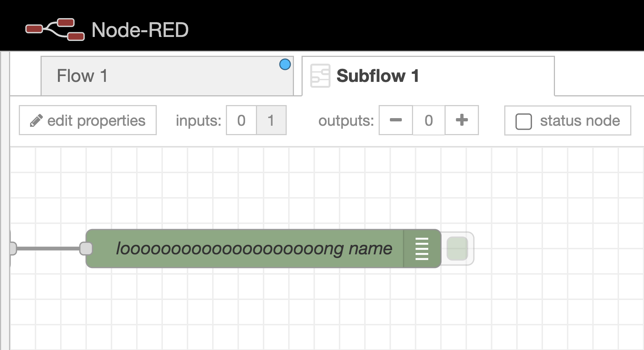644x350 pixels.
Task: Click the outputs count field showing 0
Action: click(429, 120)
